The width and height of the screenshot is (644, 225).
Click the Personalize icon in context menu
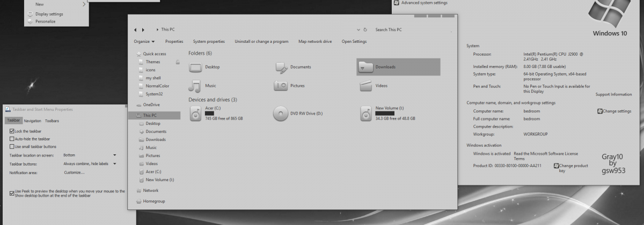coord(30,21)
